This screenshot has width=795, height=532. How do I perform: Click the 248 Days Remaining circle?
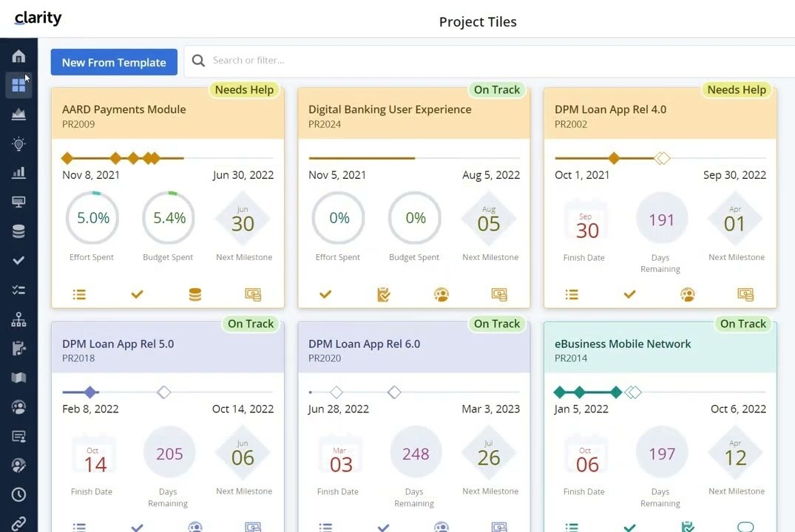tap(416, 452)
